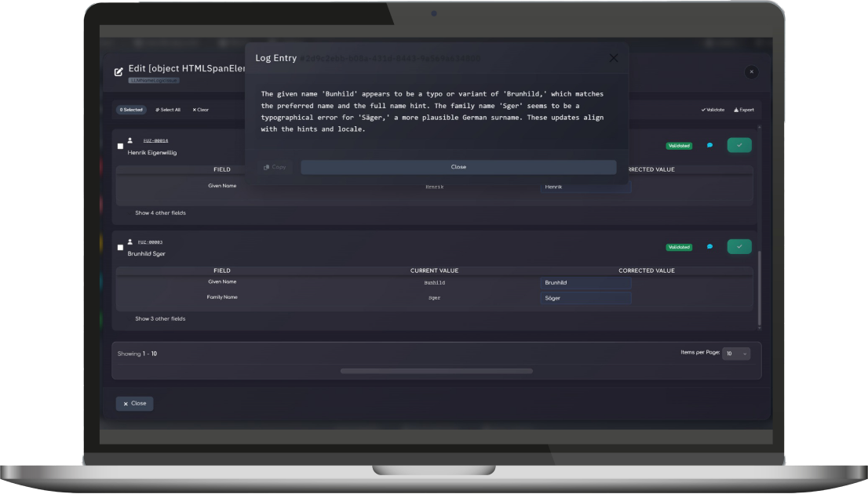The width and height of the screenshot is (868, 494).
Task: Edit corrected Given Name field containing Brunhild
Action: pos(585,283)
